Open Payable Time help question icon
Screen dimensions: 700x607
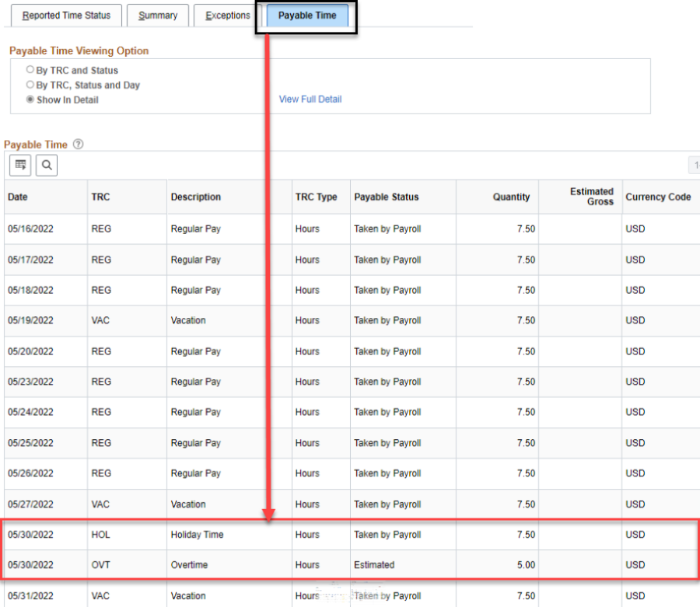(x=78, y=144)
